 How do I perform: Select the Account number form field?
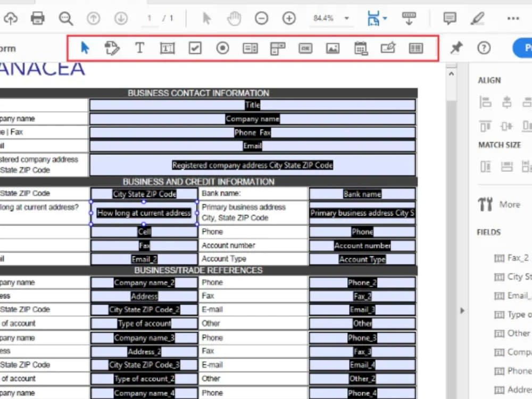coord(362,246)
